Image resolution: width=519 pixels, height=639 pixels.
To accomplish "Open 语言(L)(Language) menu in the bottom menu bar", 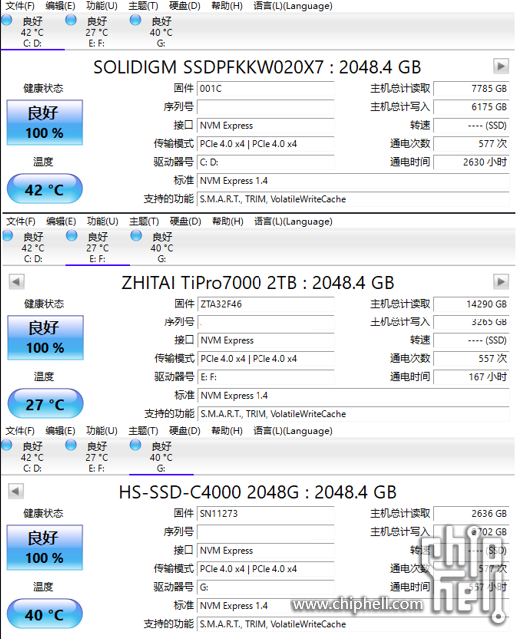I will coord(293,431).
